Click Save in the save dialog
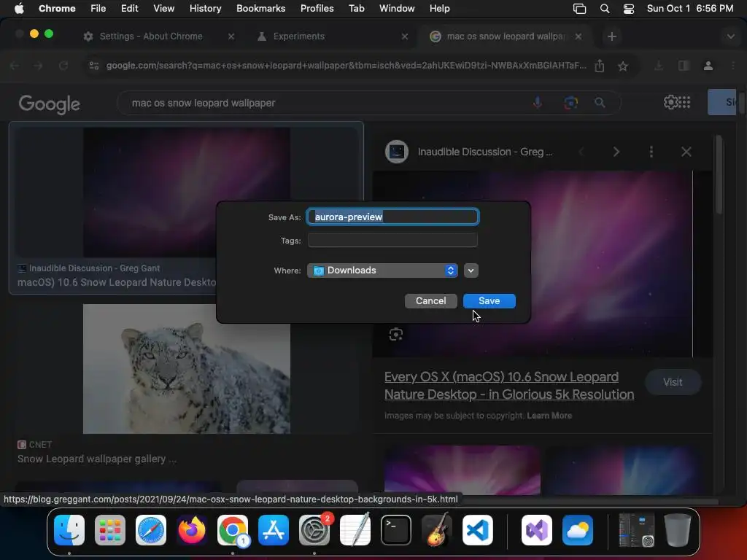747x560 pixels. 489,300
